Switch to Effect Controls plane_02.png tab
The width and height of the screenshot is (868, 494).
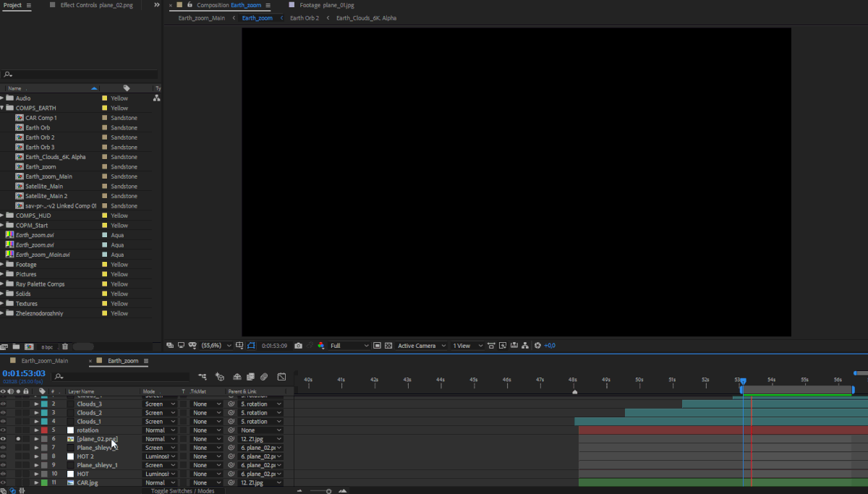[x=95, y=4]
